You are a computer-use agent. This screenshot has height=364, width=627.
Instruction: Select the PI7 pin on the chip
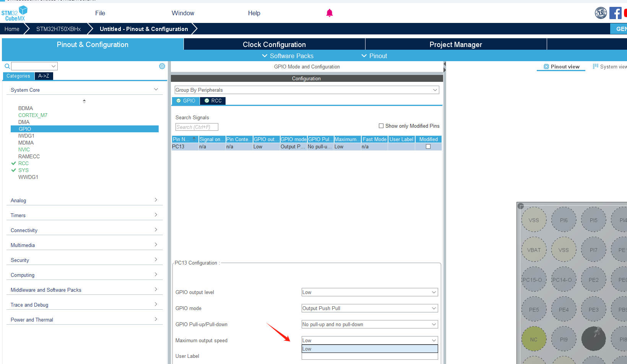click(594, 250)
